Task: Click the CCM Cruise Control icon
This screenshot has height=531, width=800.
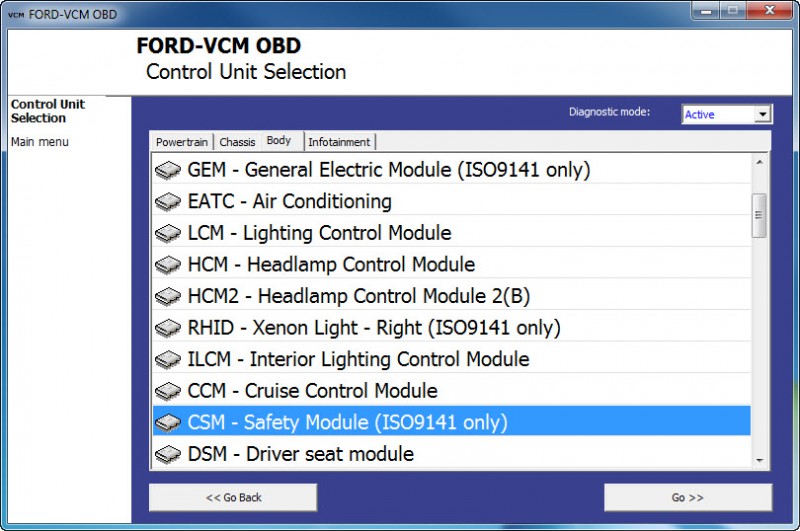Action: point(168,392)
